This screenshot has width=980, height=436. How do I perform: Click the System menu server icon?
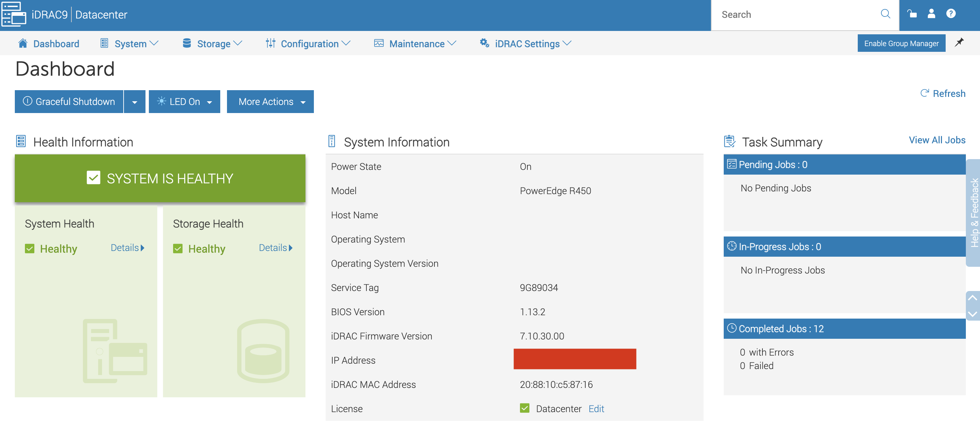[x=104, y=43]
